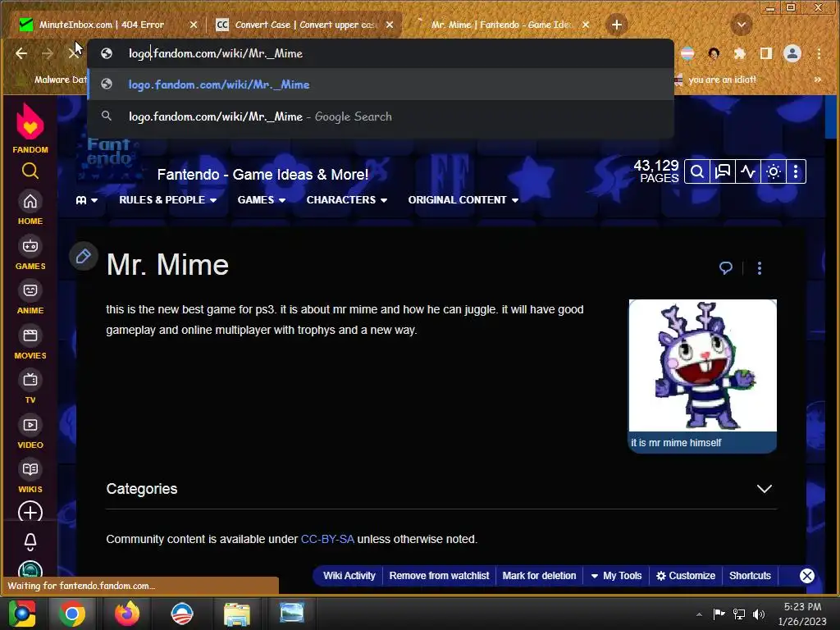Open the Extensions puzzle icon

(740, 53)
